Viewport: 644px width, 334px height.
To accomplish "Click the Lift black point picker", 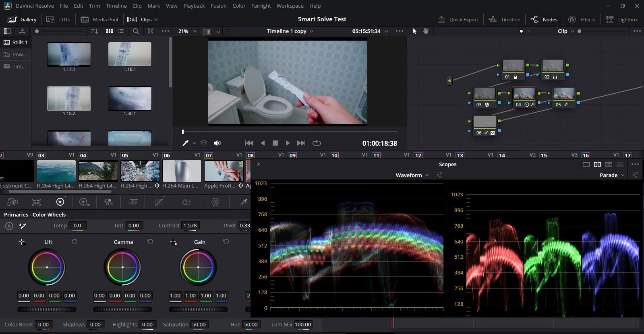I will [x=22, y=242].
